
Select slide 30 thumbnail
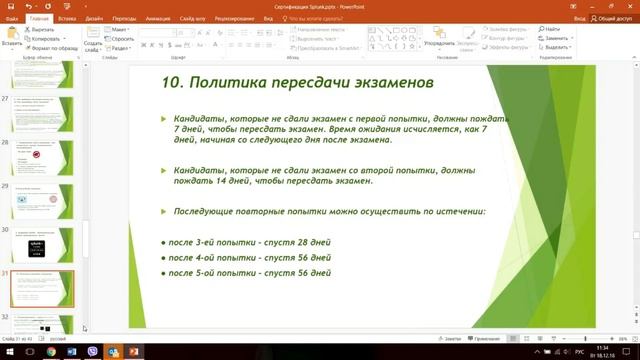tap(42, 245)
